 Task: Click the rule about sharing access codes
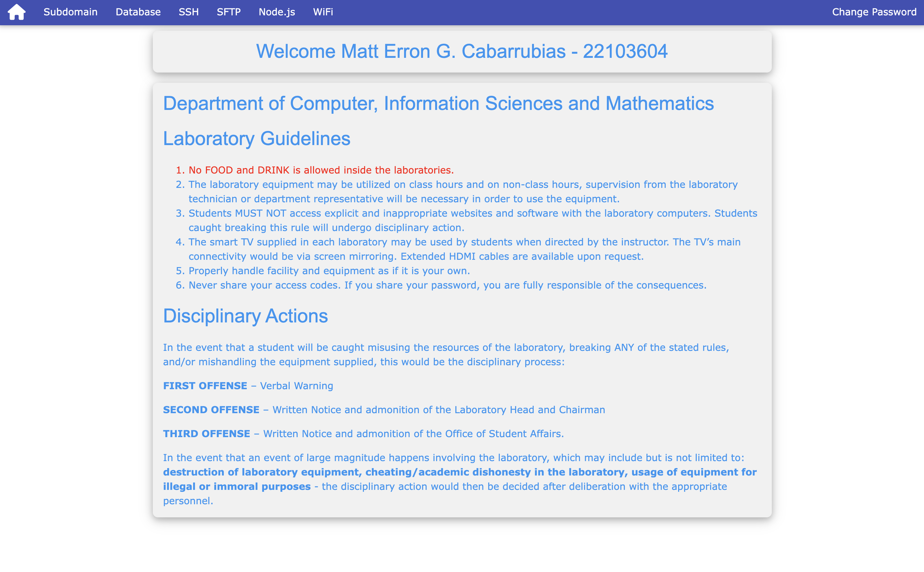tap(447, 284)
